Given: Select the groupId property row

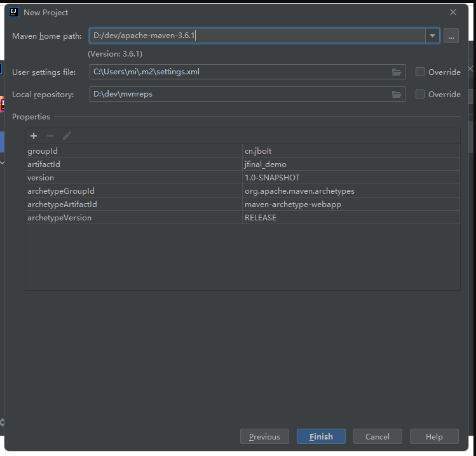Looking at the screenshot, I should (x=133, y=151).
